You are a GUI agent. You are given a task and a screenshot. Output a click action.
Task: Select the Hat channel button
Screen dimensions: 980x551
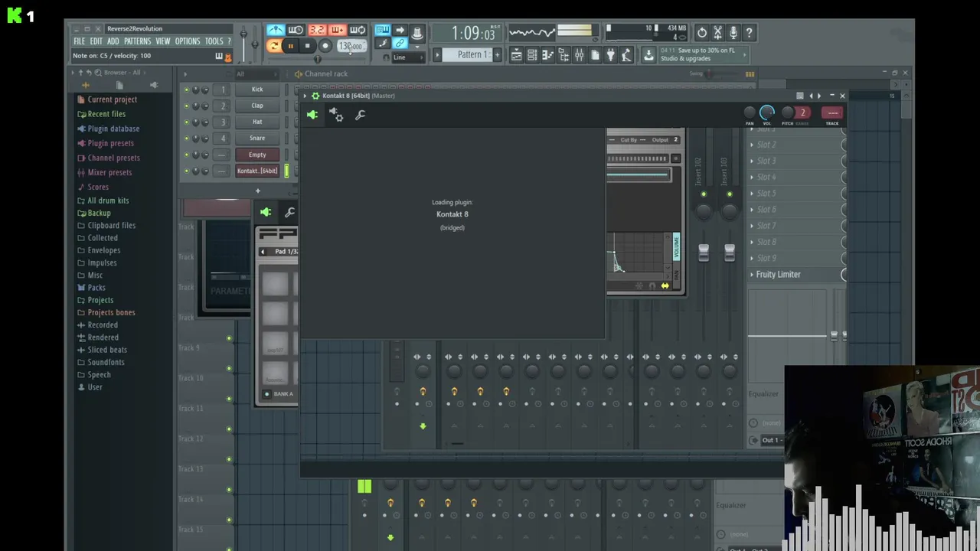[257, 122]
